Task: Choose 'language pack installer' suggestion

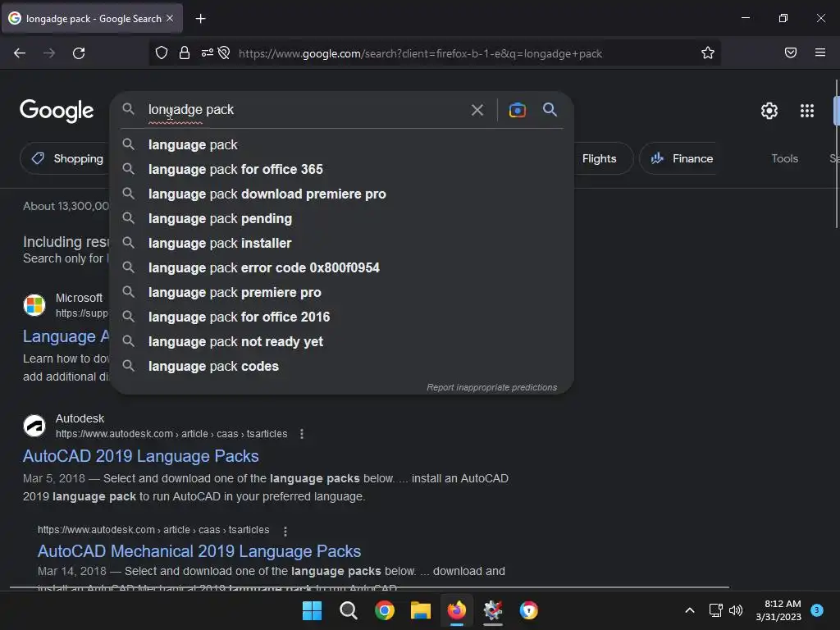Action: click(x=341, y=243)
